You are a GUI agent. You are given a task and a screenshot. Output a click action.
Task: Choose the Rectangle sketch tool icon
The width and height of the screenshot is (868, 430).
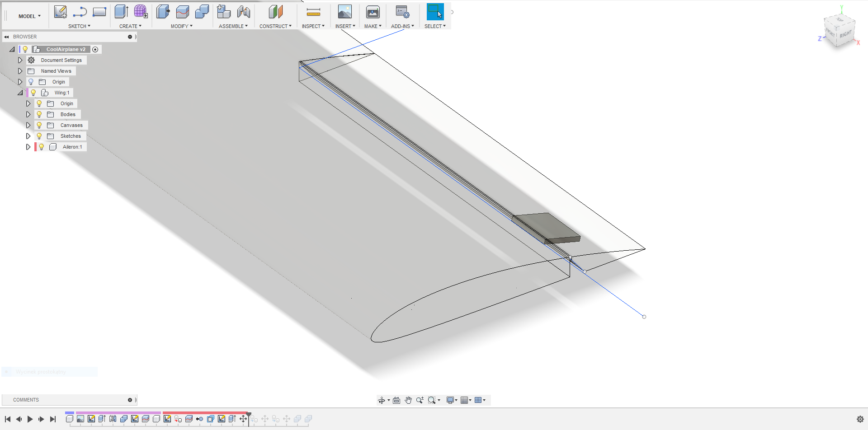[x=99, y=12]
